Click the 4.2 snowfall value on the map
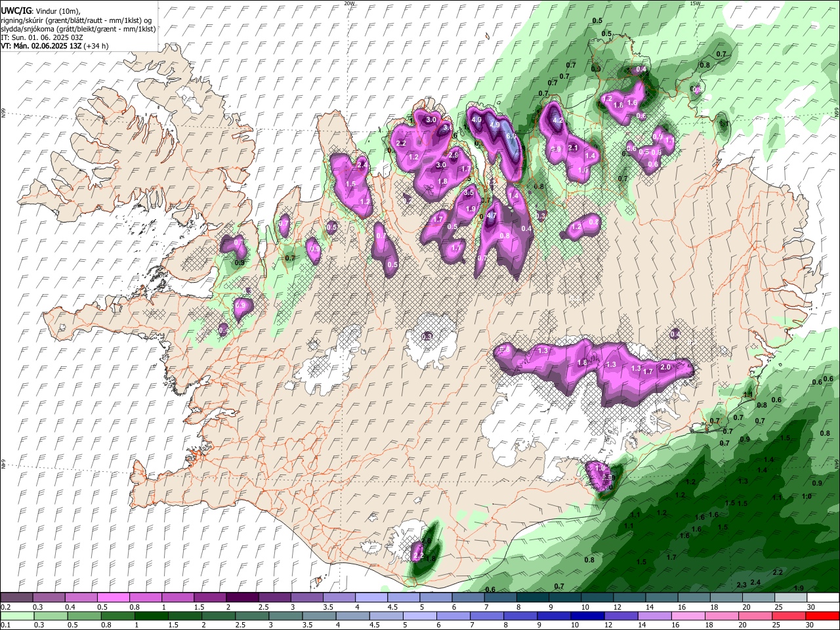This screenshot has width=840, height=630. click(558, 121)
